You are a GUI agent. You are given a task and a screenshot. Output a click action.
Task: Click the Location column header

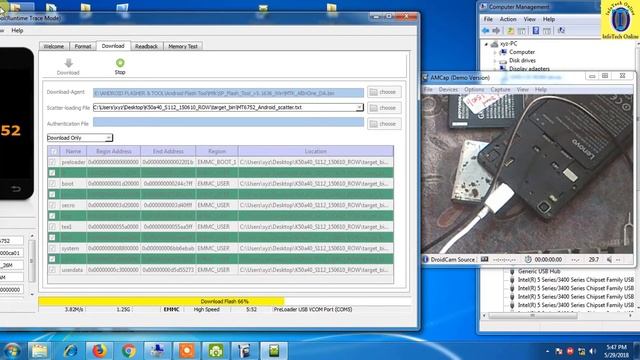click(316, 151)
